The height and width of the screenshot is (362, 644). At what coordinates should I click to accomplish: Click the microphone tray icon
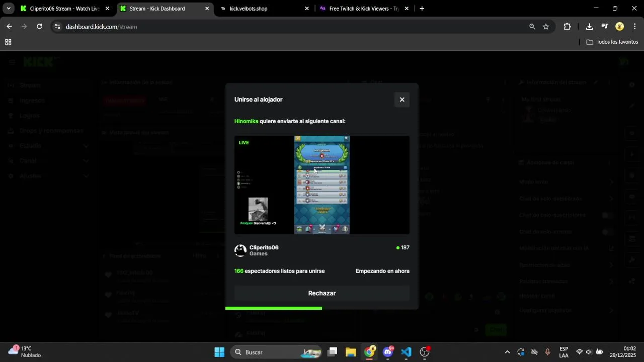(x=547, y=352)
